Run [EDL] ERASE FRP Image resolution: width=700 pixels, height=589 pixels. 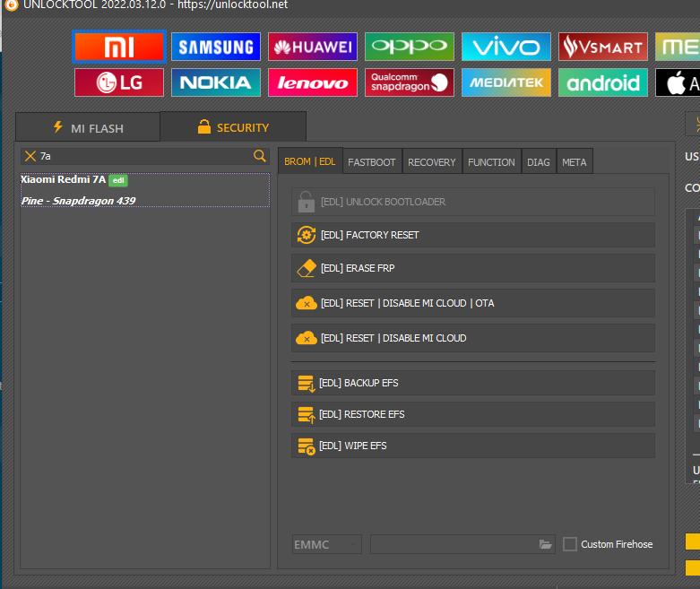click(473, 268)
